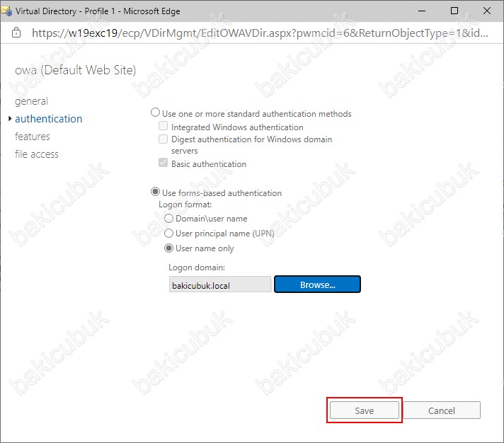Select Use forms-based authentication

[x=155, y=192]
